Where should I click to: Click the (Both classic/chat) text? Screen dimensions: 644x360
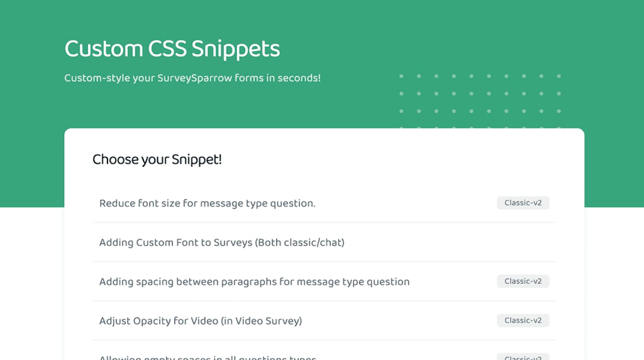point(300,243)
